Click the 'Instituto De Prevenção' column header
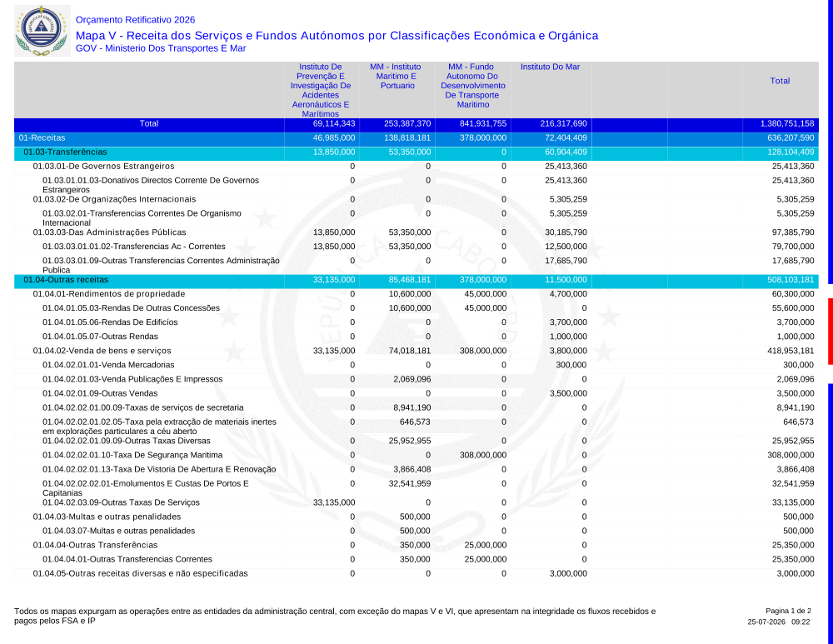This screenshot has width=833, height=644. (x=321, y=90)
